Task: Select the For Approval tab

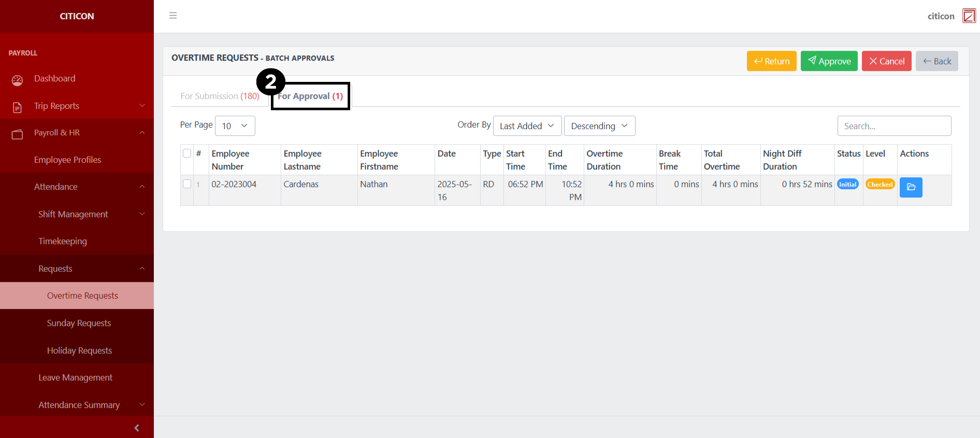Action: [310, 96]
